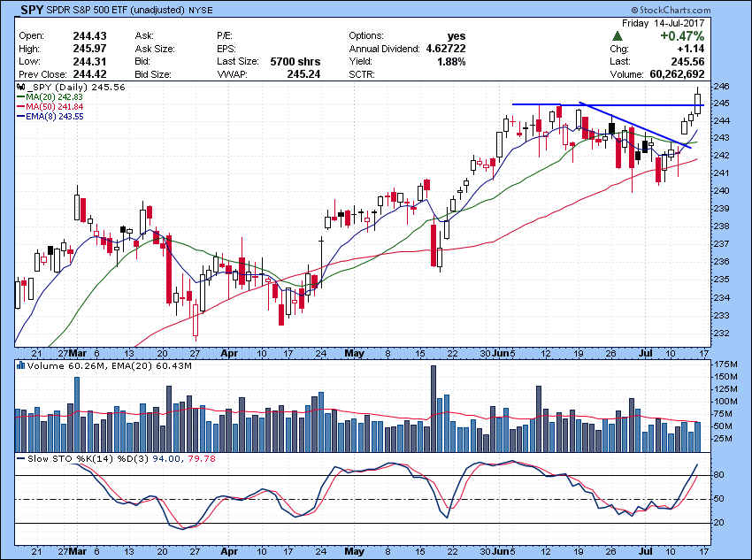752x560 pixels.
Task: Click the StockCharts.com copyright link
Action: pos(671,10)
